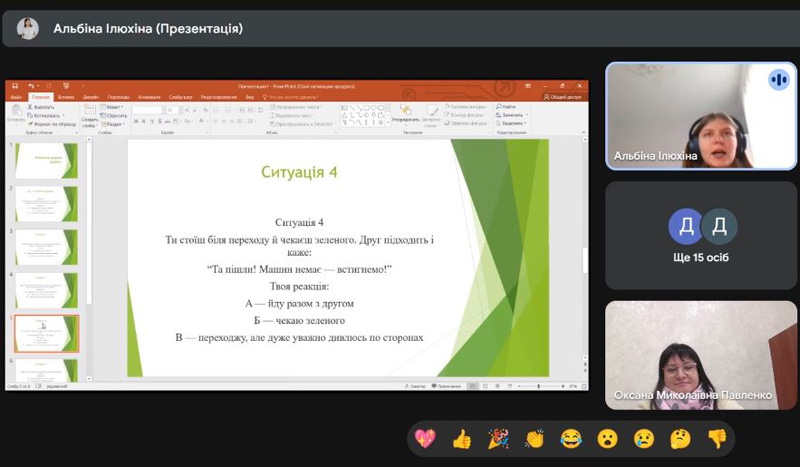The height and width of the screenshot is (467, 800).
Task: Open the Выделить dropdown
Action: tap(510, 124)
